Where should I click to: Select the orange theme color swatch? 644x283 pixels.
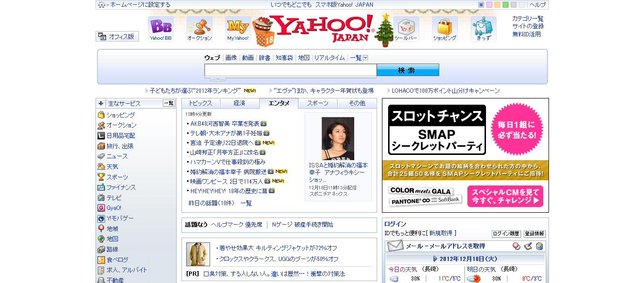point(497,5)
